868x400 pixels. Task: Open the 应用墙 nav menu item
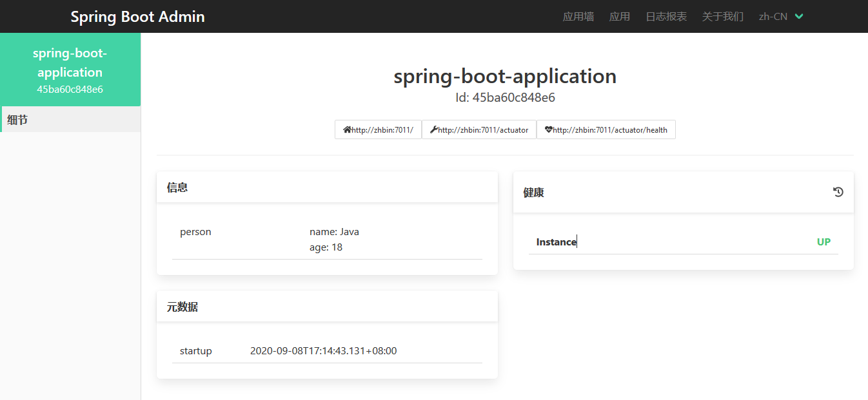click(x=578, y=17)
